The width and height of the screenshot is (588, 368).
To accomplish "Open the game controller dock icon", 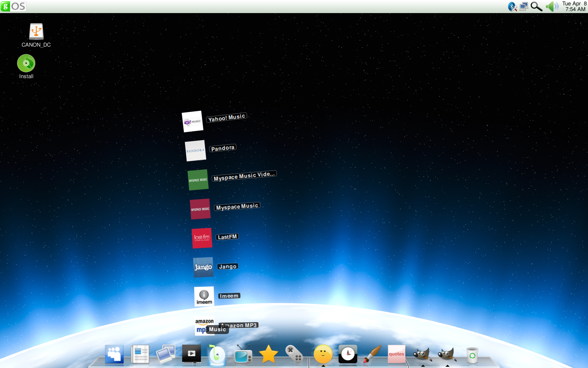I will (294, 354).
